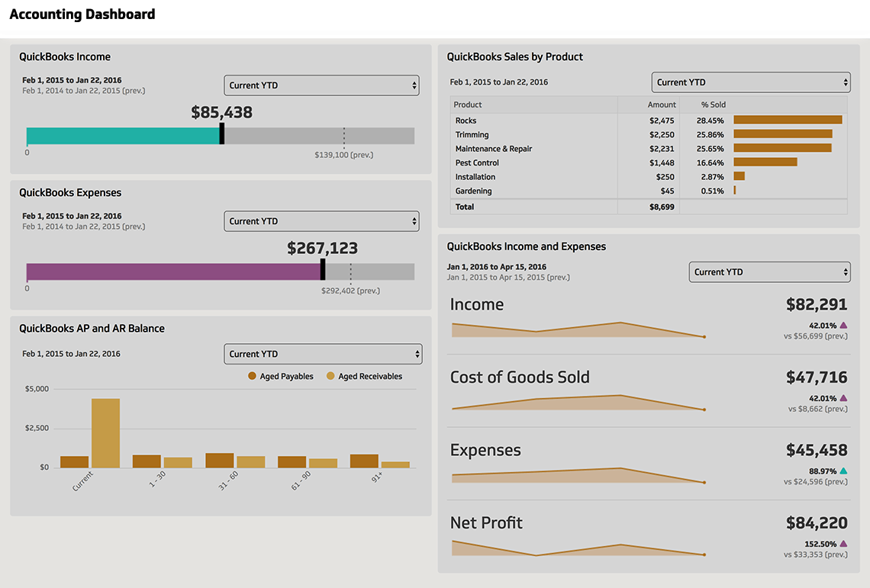Image resolution: width=870 pixels, height=588 pixels.
Task: Click the $5,000 y-axis label
Action: coord(37,389)
